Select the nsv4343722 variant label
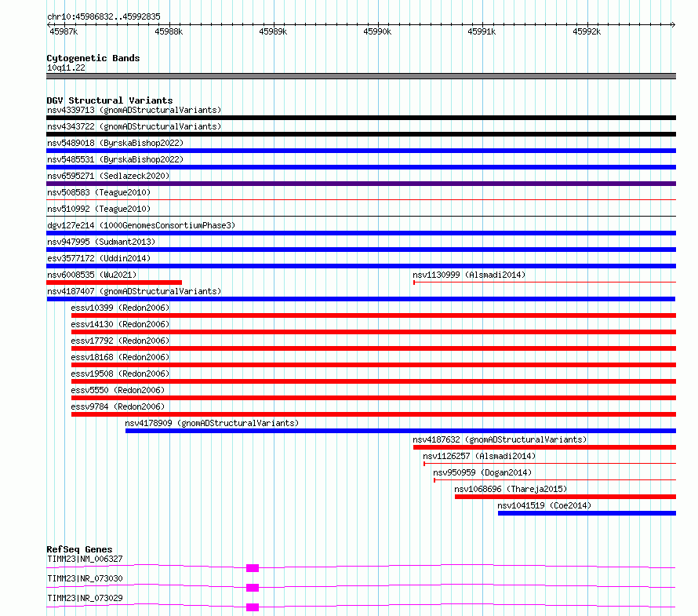 pyautogui.click(x=134, y=126)
